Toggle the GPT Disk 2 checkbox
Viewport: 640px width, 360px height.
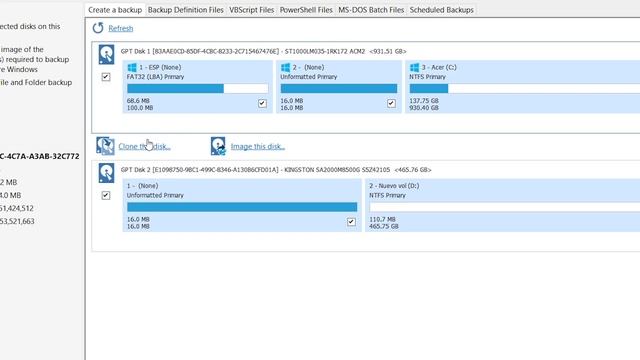[106, 195]
